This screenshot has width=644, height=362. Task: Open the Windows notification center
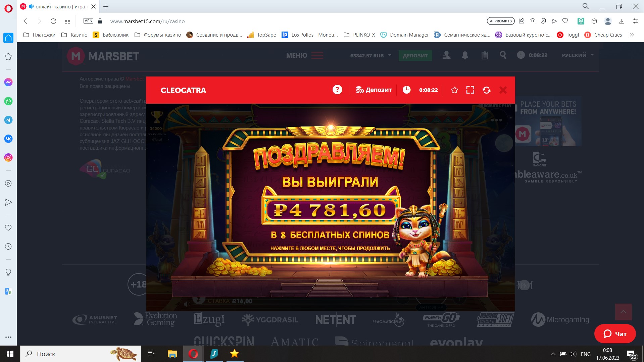[632, 354]
